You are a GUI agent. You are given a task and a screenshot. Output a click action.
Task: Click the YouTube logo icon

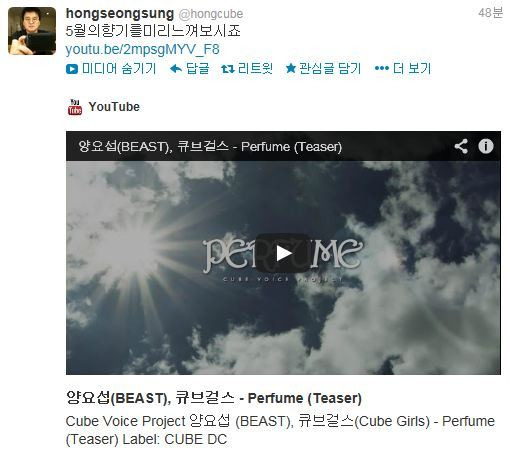coord(75,107)
